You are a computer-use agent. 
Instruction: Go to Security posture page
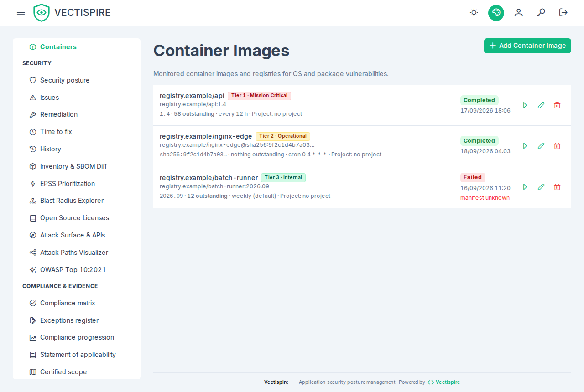click(77, 80)
